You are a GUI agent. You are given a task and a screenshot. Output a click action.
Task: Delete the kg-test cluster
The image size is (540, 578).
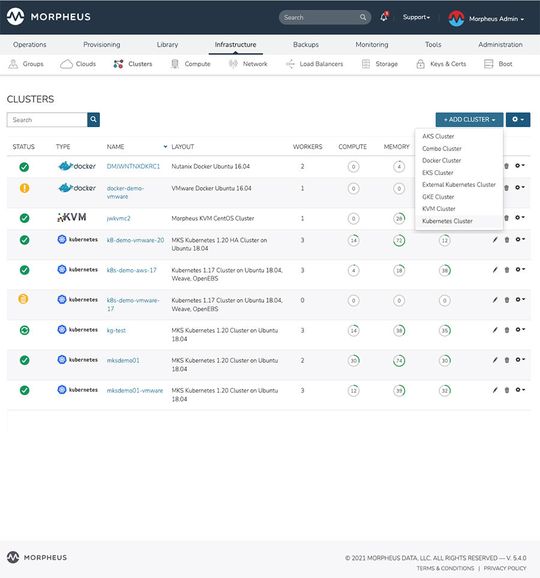point(507,330)
